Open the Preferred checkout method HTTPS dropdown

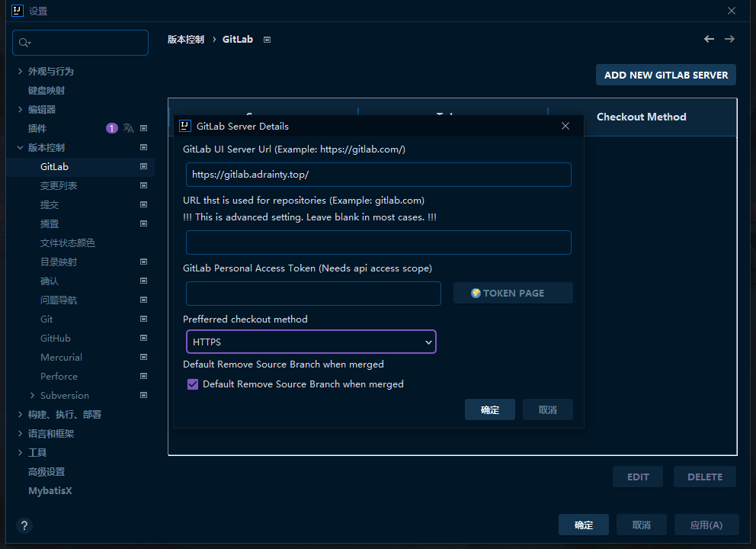tap(311, 342)
